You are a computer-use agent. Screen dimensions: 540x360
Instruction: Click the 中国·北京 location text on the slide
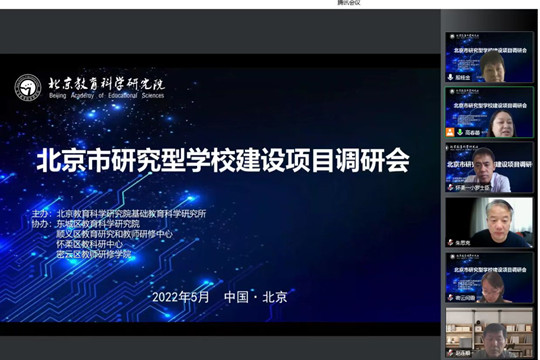click(x=256, y=297)
